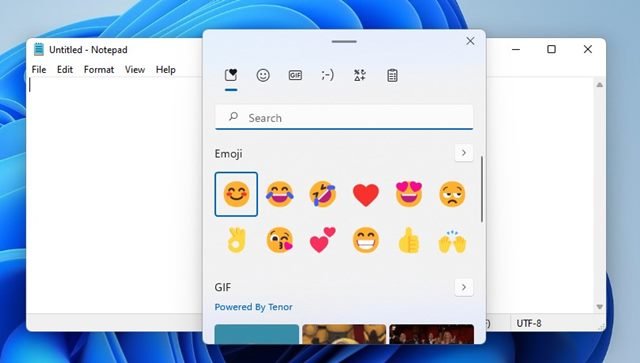640x363 pixels.
Task: Open Notepad Format menu
Action: coord(99,70)
